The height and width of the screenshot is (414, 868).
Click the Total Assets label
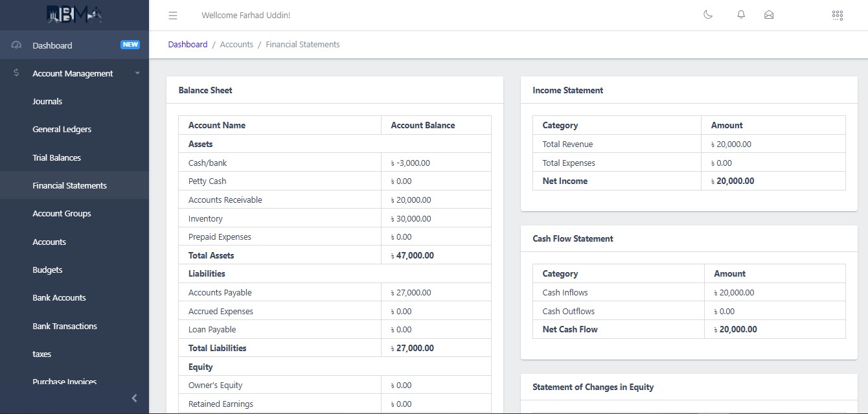(x=211, y=255)
